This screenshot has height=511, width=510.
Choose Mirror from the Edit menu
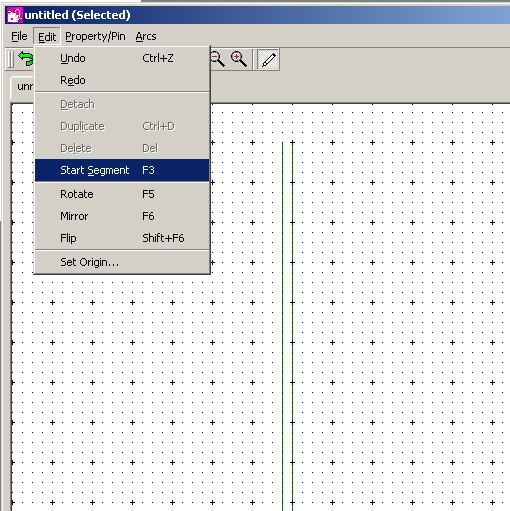(122, 216)
